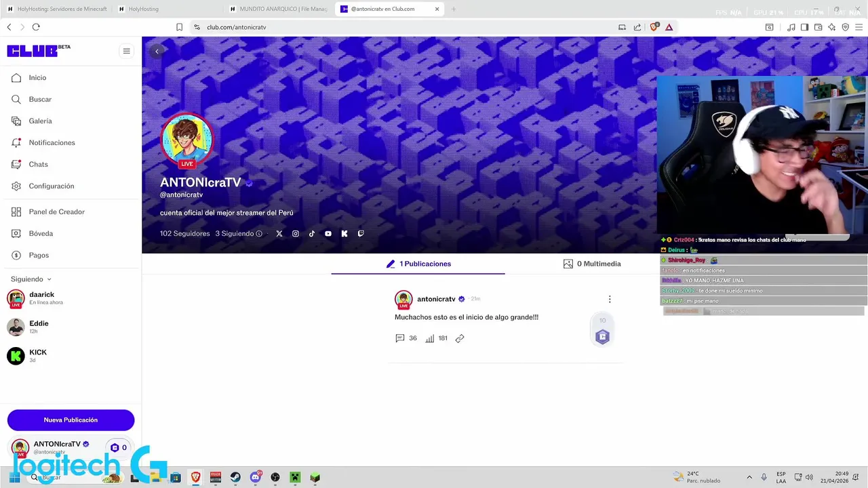Click the 3 Siguiendo count
Image resolution: width=868 pixels, height=488 pixels.
point(234,234)
